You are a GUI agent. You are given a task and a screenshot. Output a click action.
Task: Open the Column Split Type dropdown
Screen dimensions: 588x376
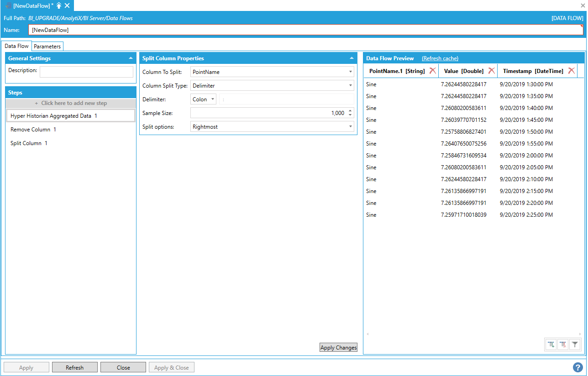[350, 86]
